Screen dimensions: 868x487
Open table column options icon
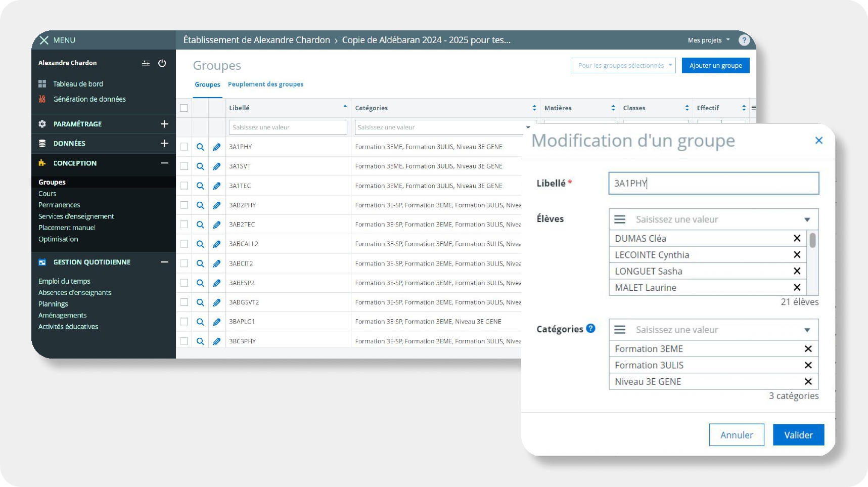(x=753, y=108)
